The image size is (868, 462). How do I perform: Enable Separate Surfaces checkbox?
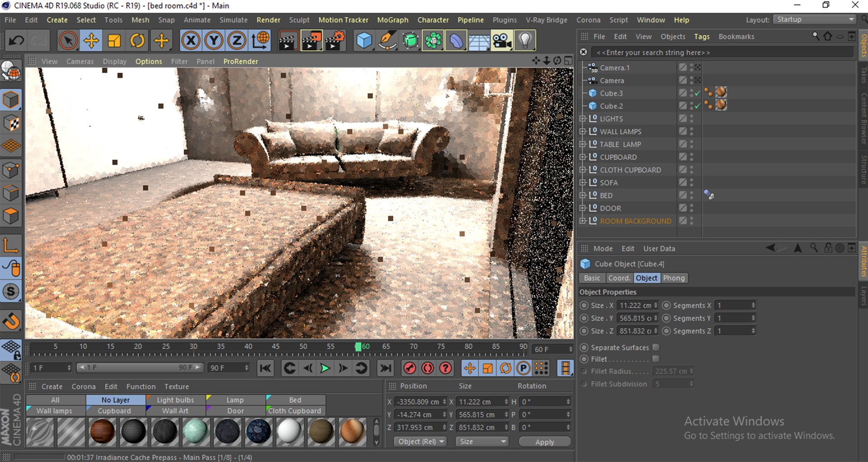click(x=656, y=347)
